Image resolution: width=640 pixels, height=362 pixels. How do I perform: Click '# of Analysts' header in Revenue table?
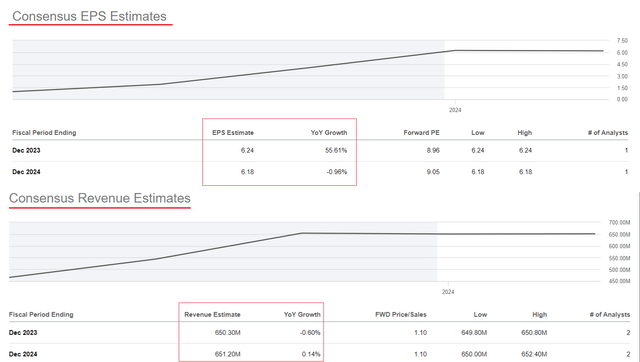click(610, 315)
